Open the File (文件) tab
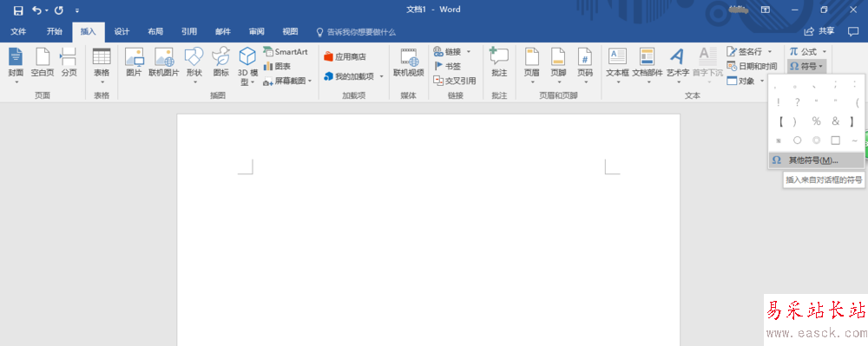 [x=18, y=31]
